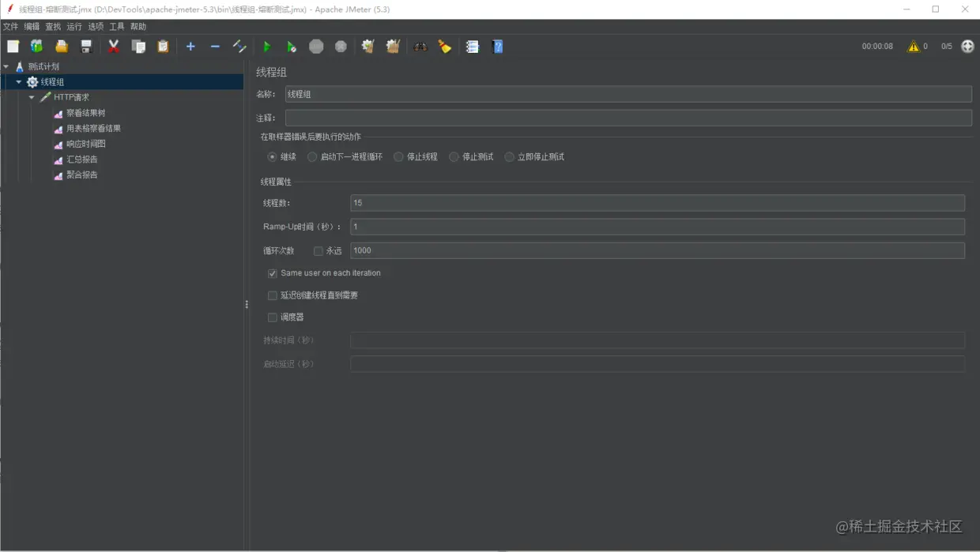Select the HTTP请求 sampler in the tree
Image resolution: width=980 pixels, height=552 pixels.
pos(71,98)
